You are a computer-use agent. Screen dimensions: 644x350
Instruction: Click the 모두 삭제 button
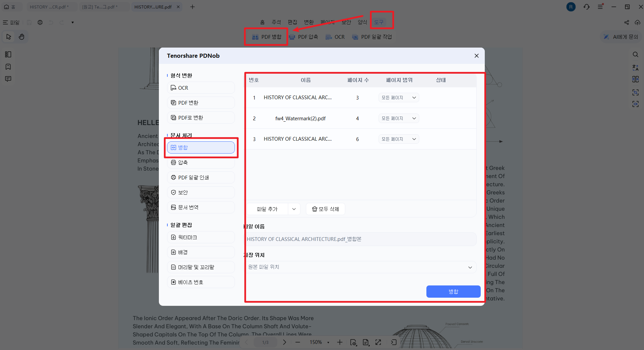coord(326,209)
